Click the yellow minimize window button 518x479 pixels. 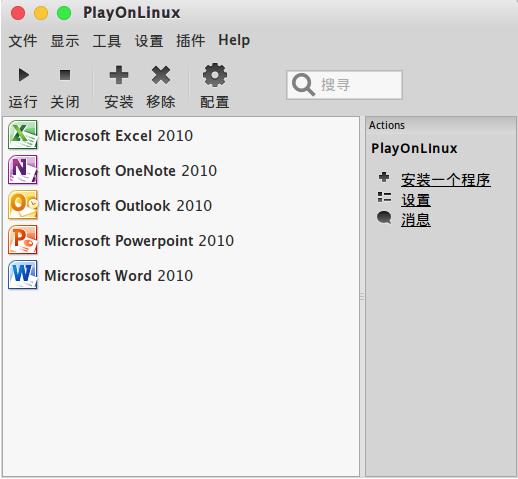[41, 13]
